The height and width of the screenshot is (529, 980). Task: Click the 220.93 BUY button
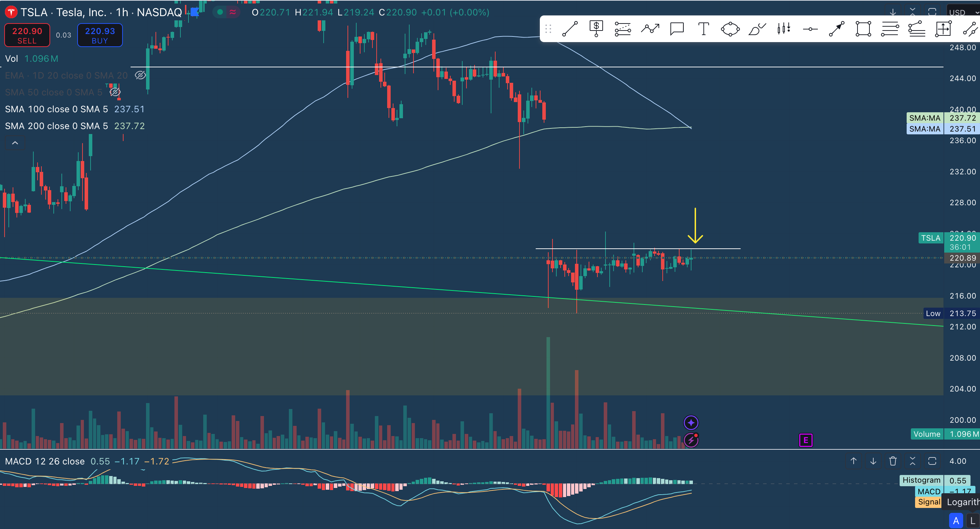[100, 35]
